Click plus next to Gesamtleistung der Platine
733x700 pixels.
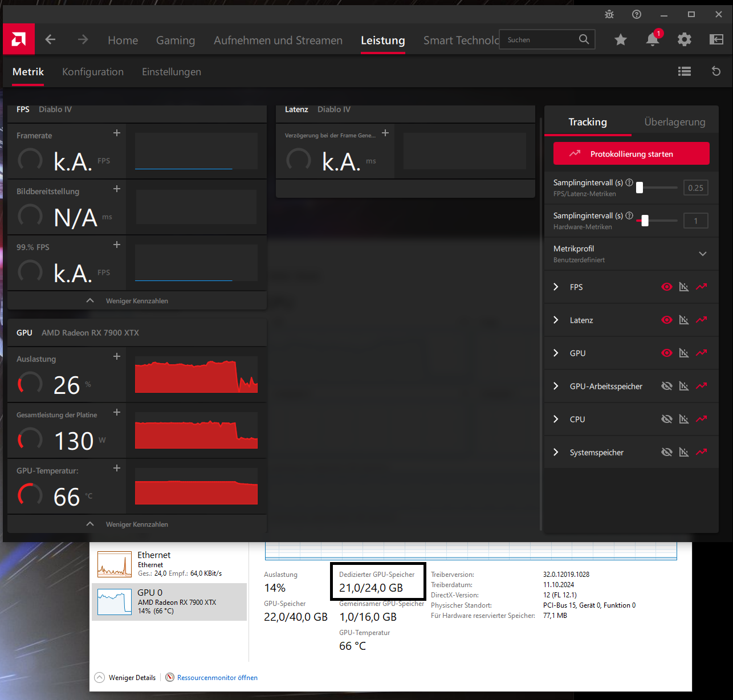(x=117, y=412)
